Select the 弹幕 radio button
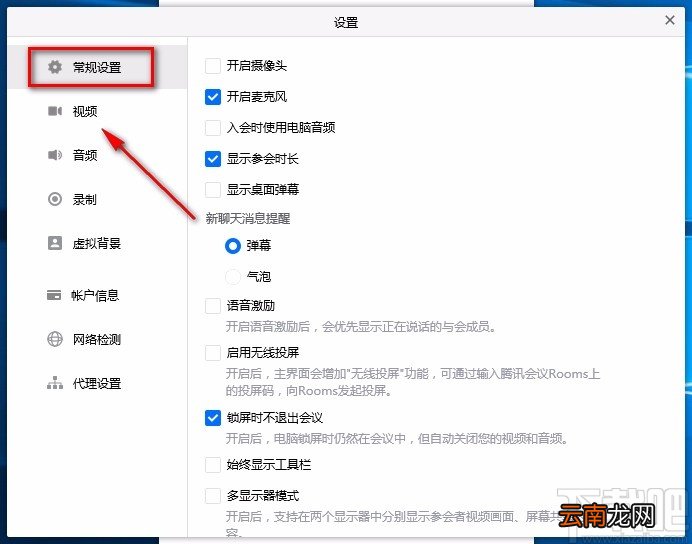692x544 pixels. pos(233,246)
